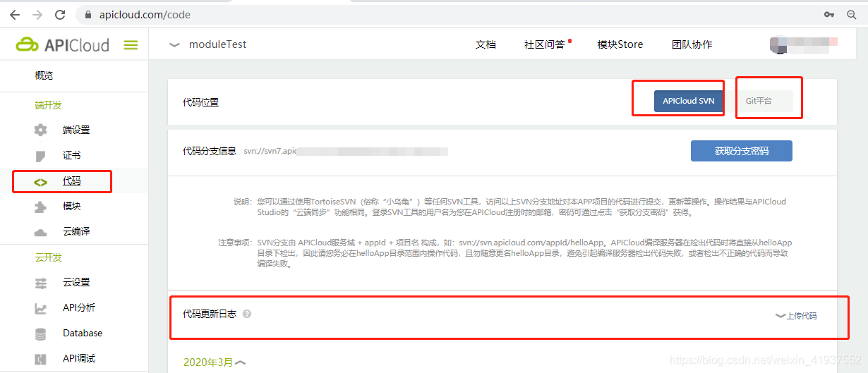868x373 pixels.
Task: Click the sliders icon beside 云设置
Action: (40, 283)
